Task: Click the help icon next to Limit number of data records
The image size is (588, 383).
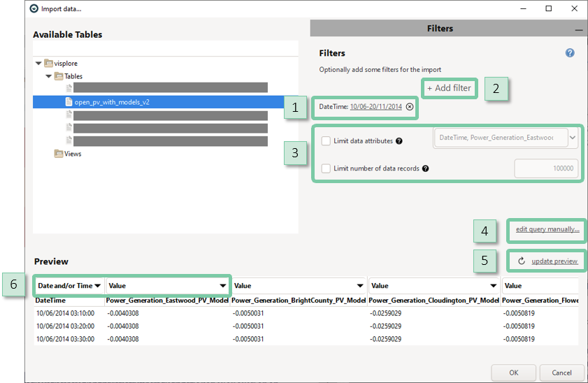Action: tap(425, 168)
